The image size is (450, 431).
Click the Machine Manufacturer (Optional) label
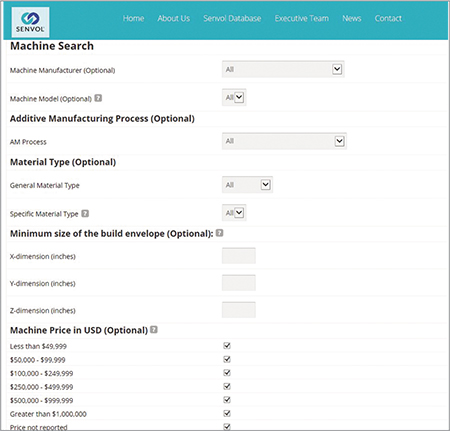coord(62,70)
